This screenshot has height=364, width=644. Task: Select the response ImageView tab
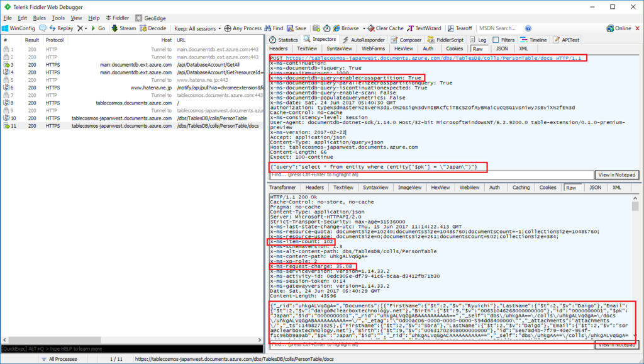pyautogui.click(x=409, y=187)
